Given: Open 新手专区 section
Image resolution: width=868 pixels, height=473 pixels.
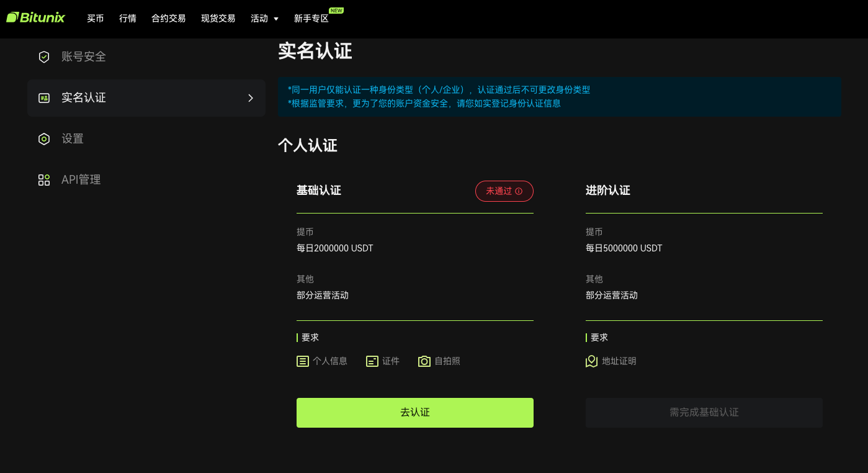Looking at the screenshot, I should (x=311, y=19).
